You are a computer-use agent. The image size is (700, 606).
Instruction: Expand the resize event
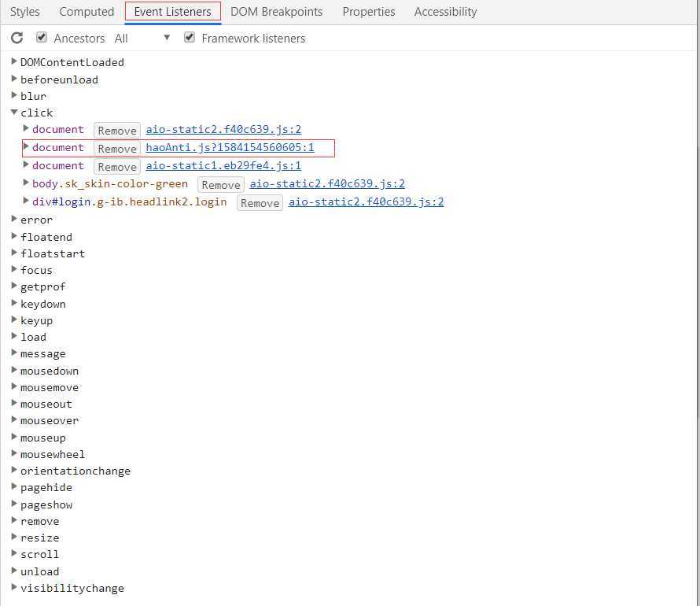[14, 537]
